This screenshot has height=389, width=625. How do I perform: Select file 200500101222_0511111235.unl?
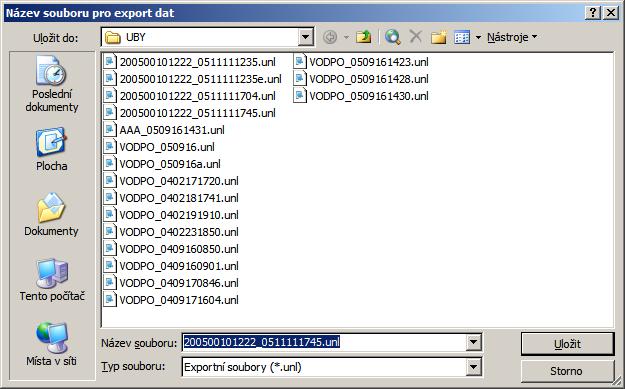197,62
